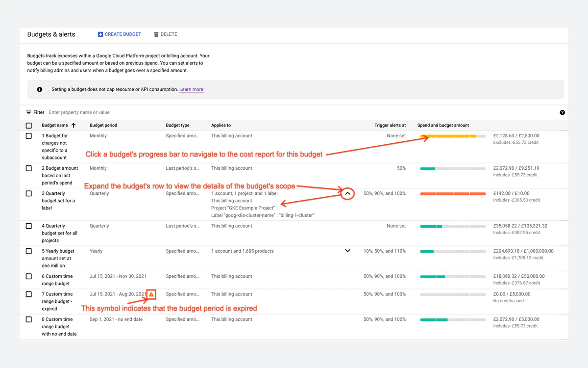Click the Filter list icon
The width and height of the screenshot is (588, 368).
(29, 112)
